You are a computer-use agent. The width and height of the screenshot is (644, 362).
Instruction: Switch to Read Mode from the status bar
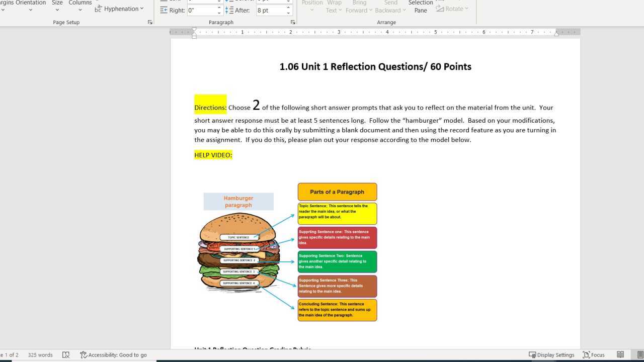pos(620,354)
